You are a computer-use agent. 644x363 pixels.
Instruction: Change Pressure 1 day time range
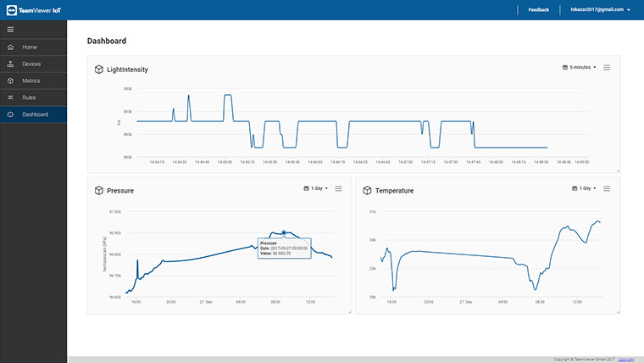[x=315, y=188]
